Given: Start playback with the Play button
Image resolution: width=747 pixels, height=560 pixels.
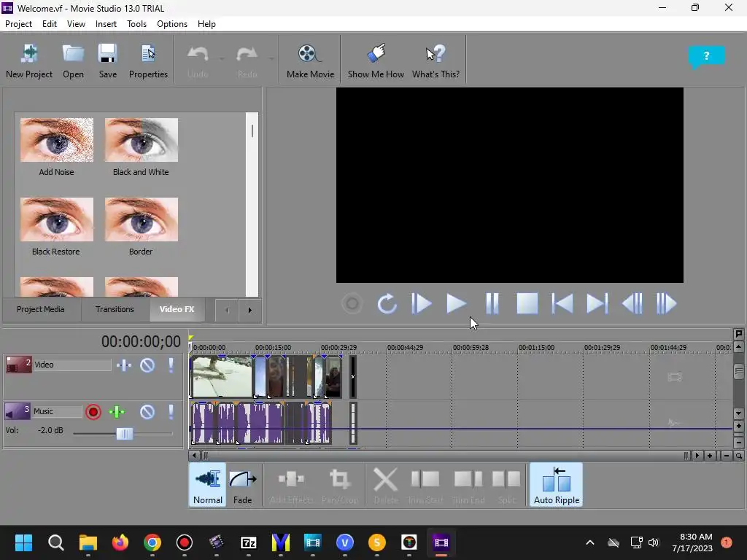Looking at the screenshot, I should tap(457, 304).
